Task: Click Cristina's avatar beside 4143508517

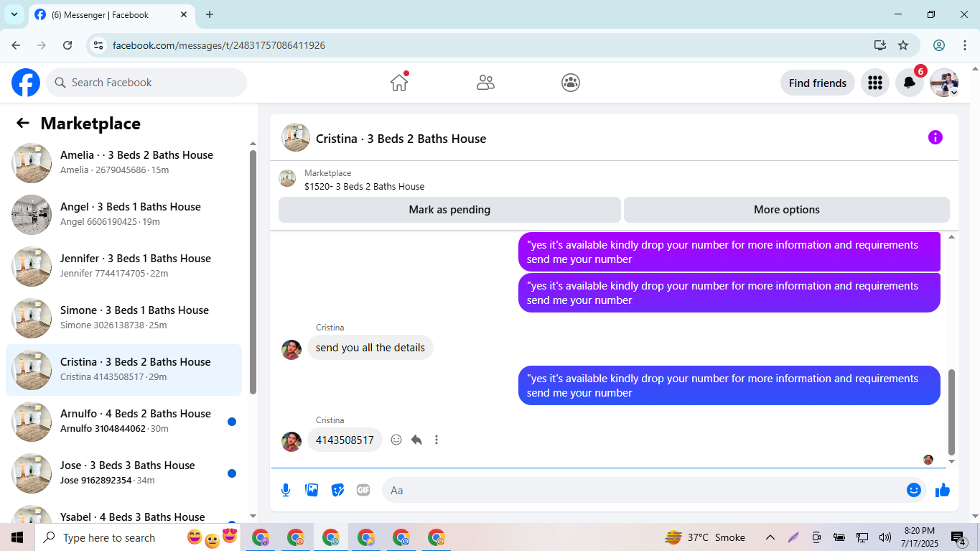Action: [291, 441]
